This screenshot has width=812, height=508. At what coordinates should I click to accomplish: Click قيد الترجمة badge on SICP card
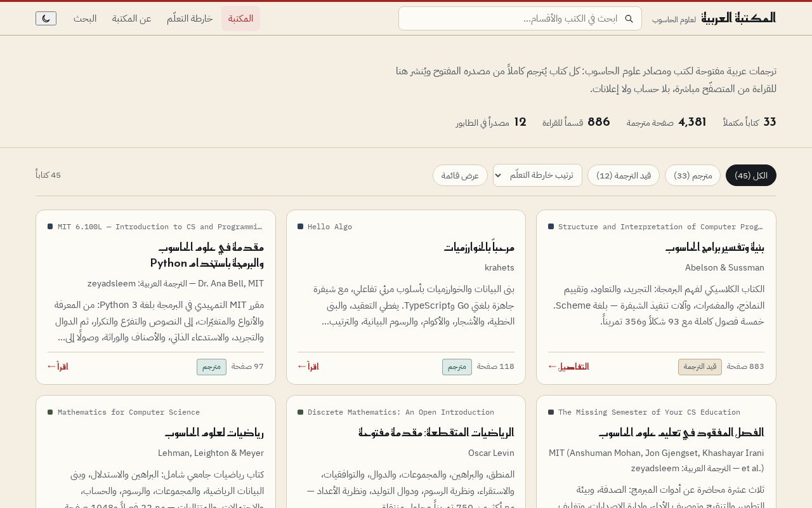700,367
